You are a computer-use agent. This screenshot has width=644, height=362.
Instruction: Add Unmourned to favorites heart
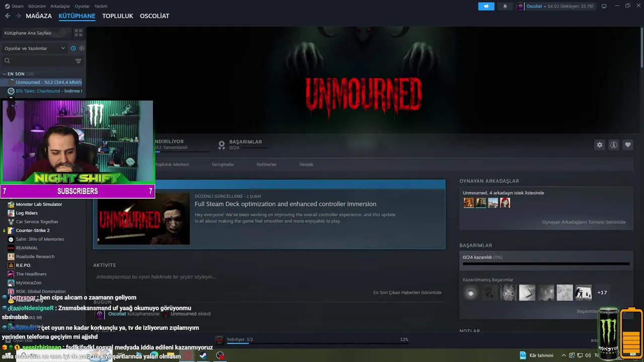tap(628, 145)
